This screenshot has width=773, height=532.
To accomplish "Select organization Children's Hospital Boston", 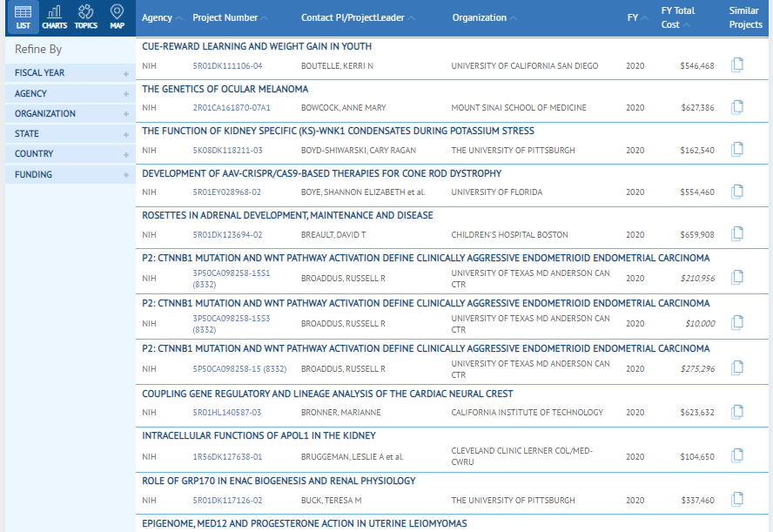I will (509, 235).
